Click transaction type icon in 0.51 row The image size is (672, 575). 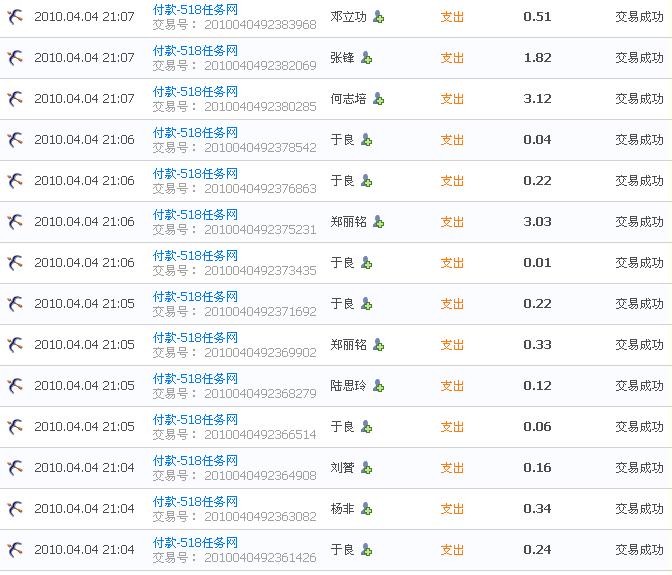point(15,17)
